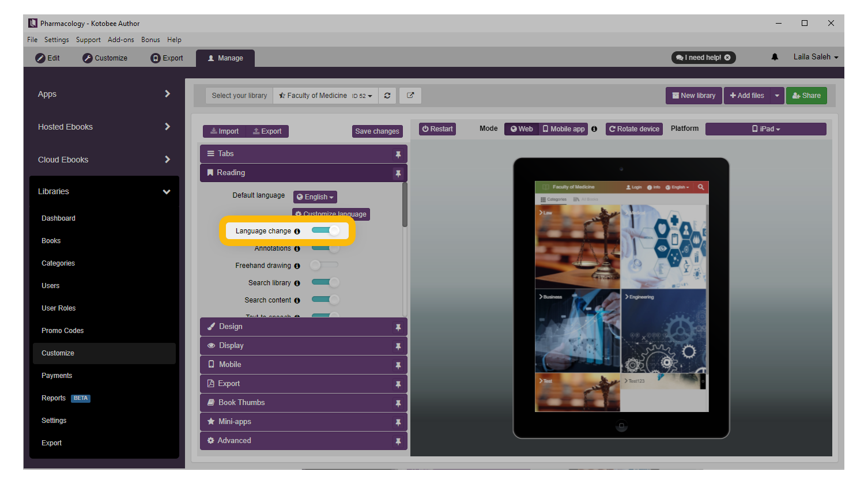Open the Add files dropdown arrow

click(777, 96)
